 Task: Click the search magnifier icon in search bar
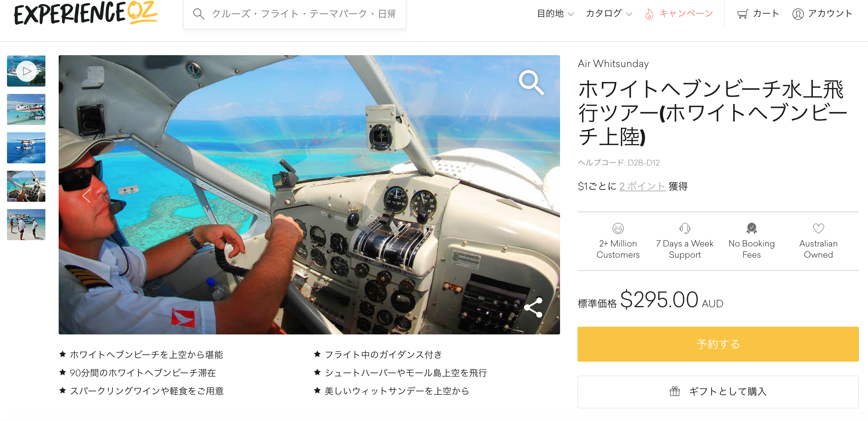(199, 14)
